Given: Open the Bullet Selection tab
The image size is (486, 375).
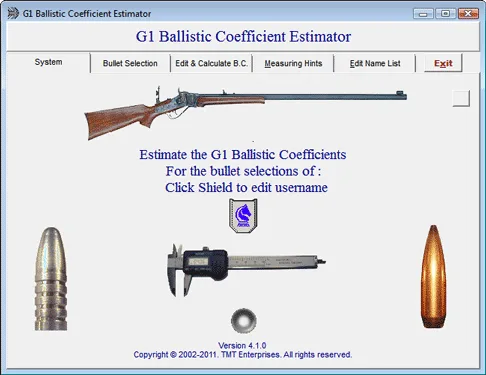Looking at the screenshot, I should 130,63.
